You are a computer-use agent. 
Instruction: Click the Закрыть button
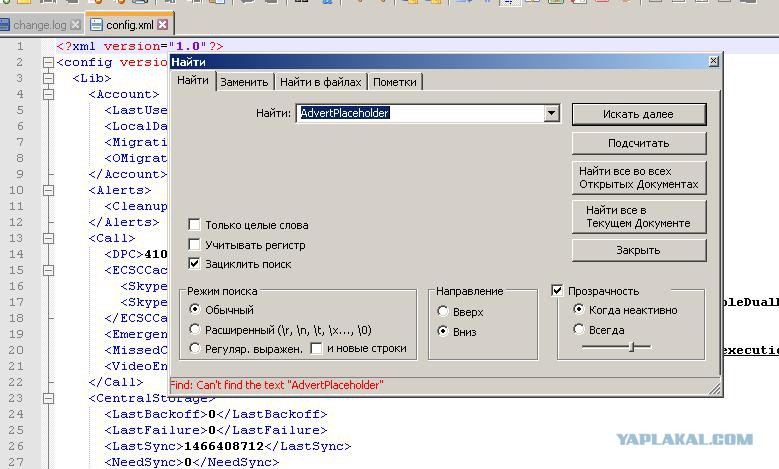point(639,250)
